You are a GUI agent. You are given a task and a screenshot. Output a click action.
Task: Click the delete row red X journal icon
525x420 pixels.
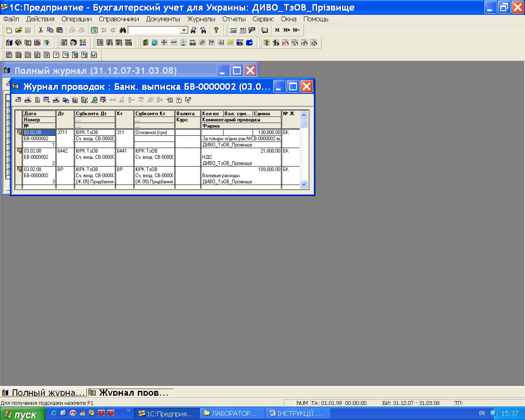(103, 100)
